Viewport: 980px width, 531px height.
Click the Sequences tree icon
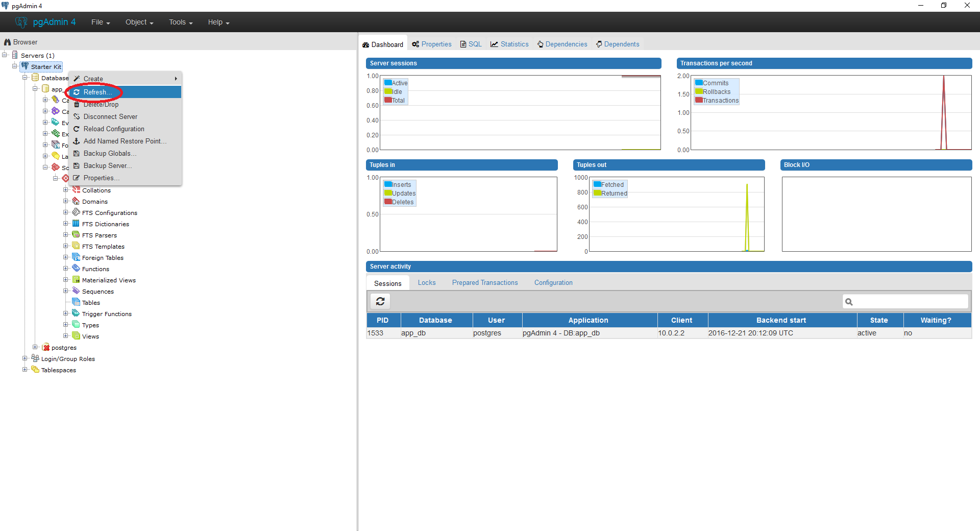coord(76,291)
